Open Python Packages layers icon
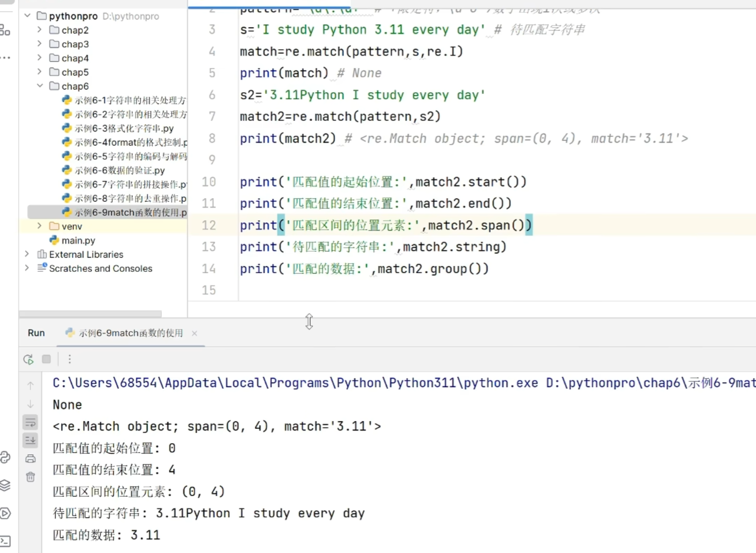The width and height of the screenshot is (756, 553). [x=5, y=485]
